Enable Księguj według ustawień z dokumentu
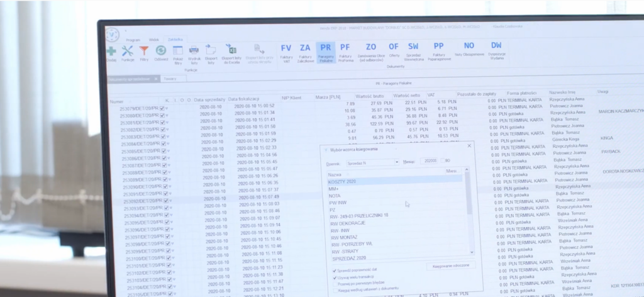Screen dimensions: 644x297 click(x=336, y=290)
